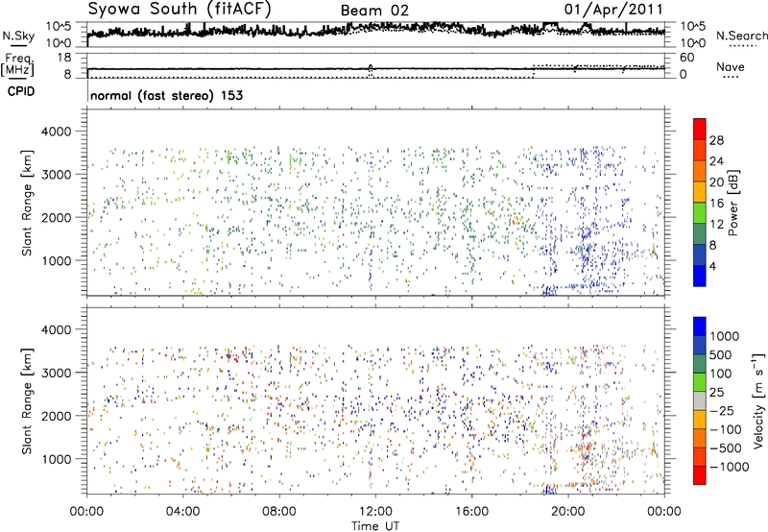The image size is (768, 532).
Task: Click the "24" power colorbar label
Action: click(716, 161)
